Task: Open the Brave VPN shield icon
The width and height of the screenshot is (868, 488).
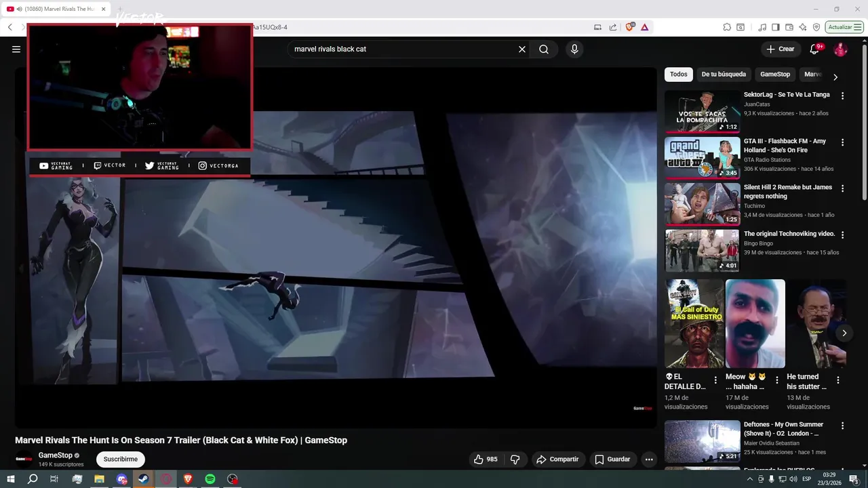Action: tap(816, 27)
